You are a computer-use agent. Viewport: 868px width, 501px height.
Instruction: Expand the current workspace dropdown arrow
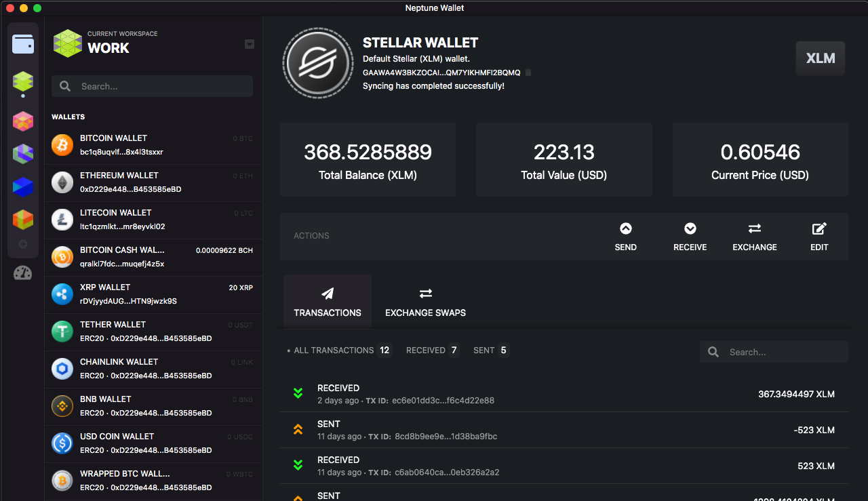[250, 44]
